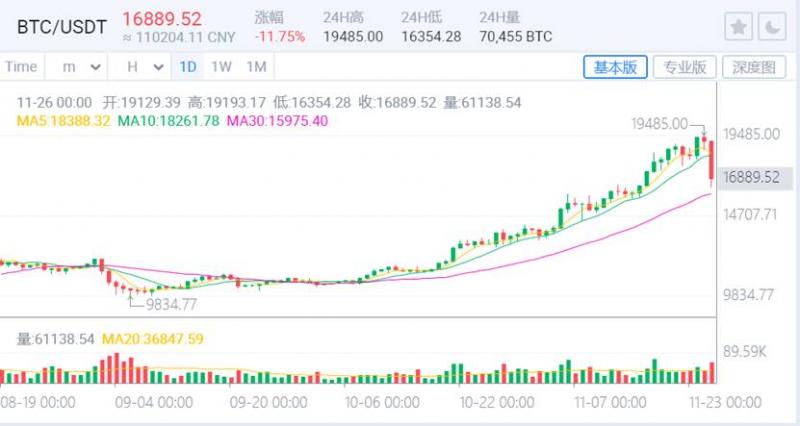Select the Time chart view
Screen dimensions: 800x426
pyautogui.click(x=21, y=67)
